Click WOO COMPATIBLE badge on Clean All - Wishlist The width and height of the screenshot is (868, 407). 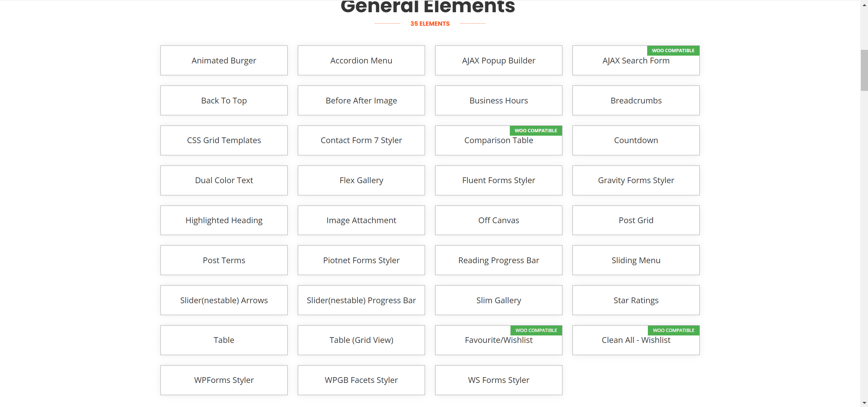pos(673,330)
